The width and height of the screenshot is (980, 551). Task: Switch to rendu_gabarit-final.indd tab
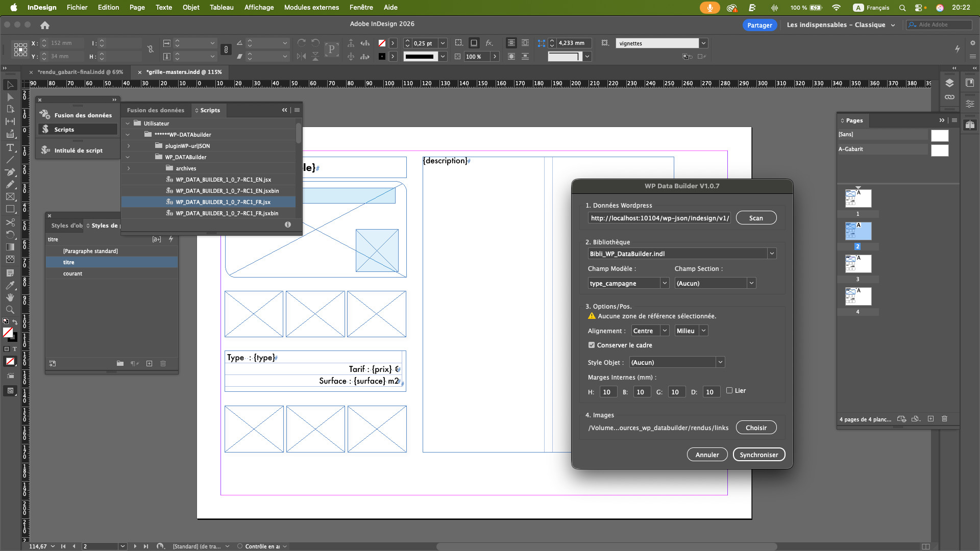[81, 72]
